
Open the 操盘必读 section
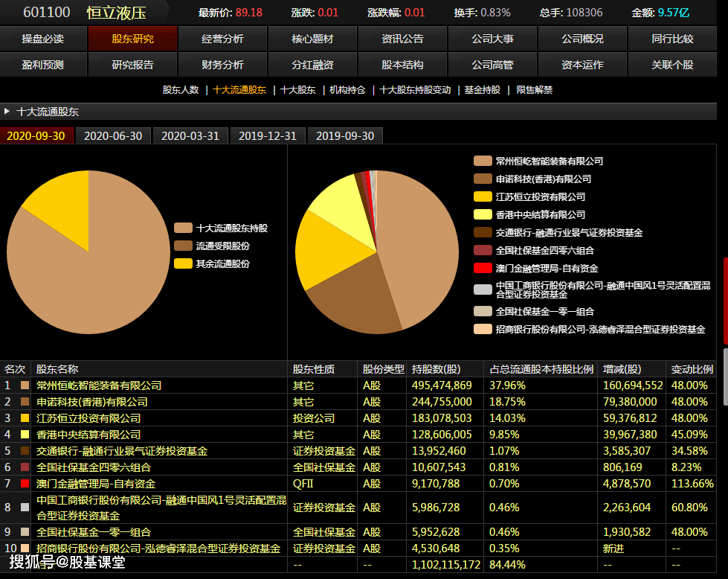(43, 39)
